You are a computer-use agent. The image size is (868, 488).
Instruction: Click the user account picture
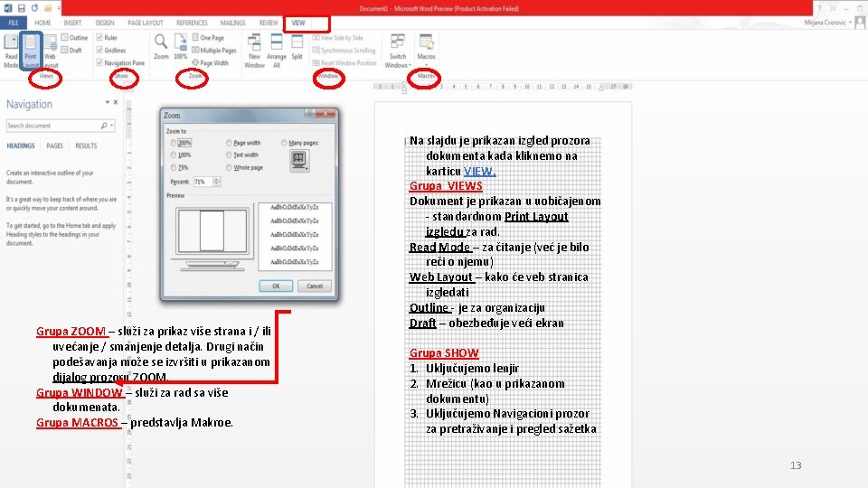pyautogui.click(x=860, y=23)
